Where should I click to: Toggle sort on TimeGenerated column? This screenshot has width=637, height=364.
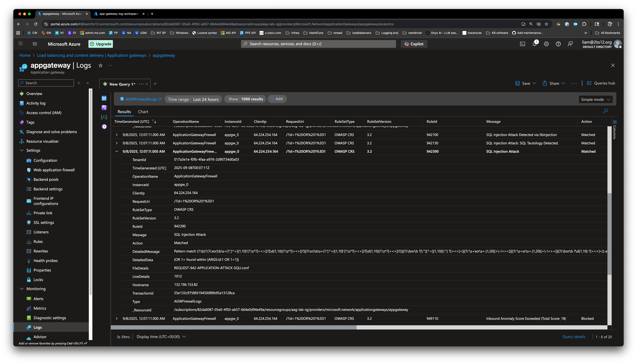[154, 121]
